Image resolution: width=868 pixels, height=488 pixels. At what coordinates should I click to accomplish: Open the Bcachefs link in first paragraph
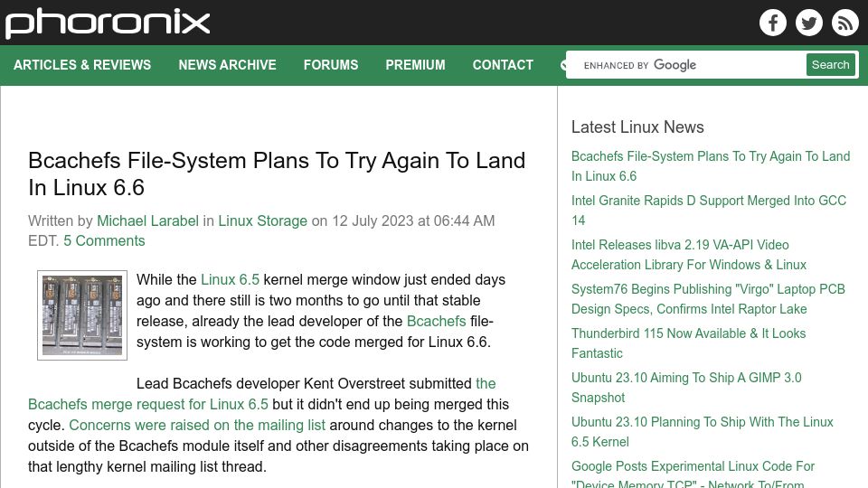436,321
